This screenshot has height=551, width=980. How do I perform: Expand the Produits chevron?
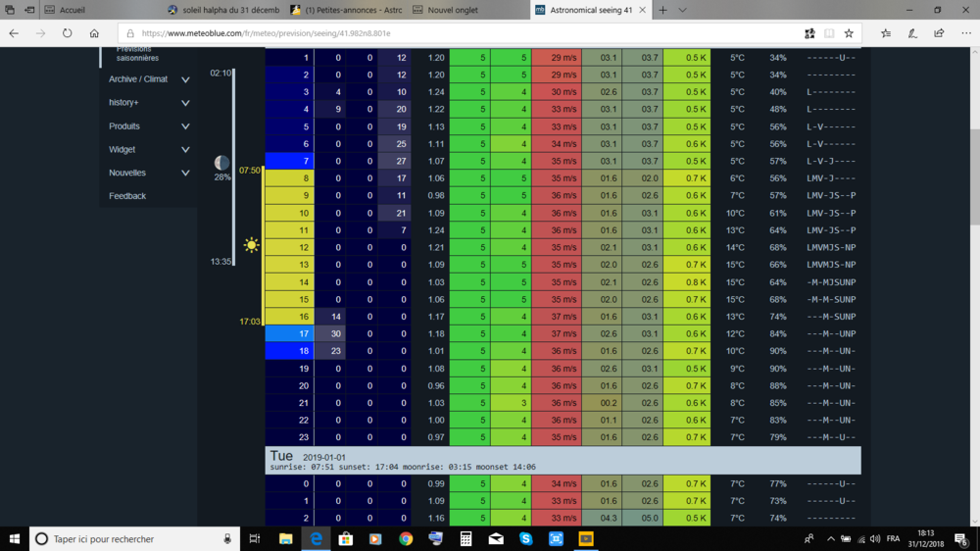coord(185,126)
